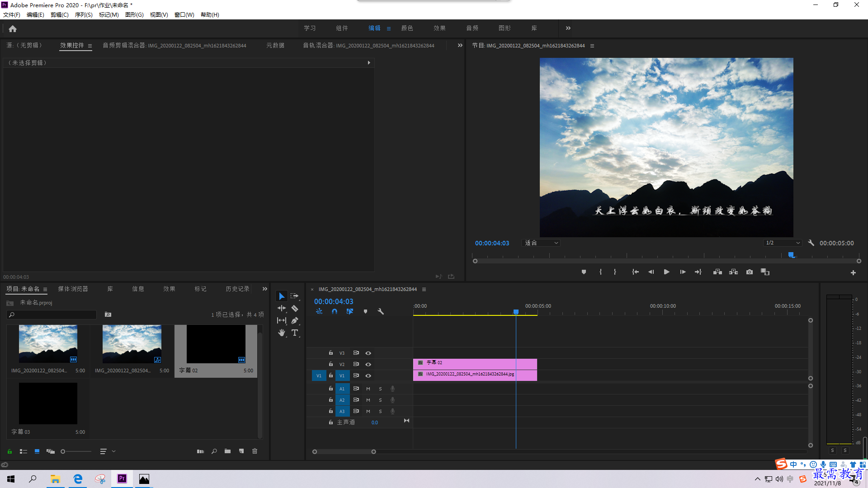This screenshot has height=488, width=868.
Task: Step back one frame
Action: (x=651, y=272)
